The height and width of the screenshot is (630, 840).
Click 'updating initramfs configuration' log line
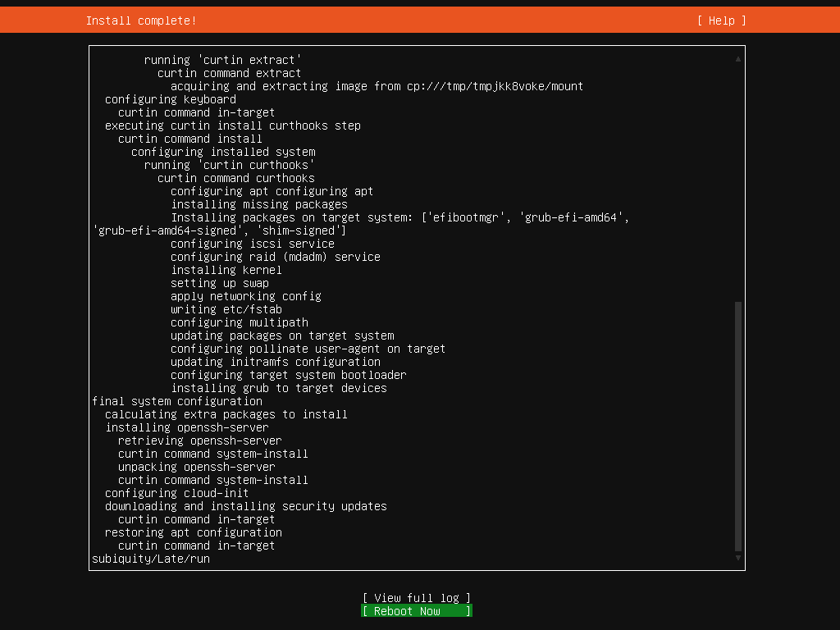click(x=276, y=362)
